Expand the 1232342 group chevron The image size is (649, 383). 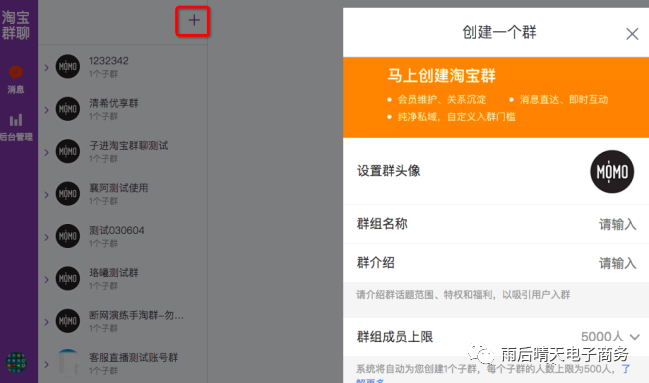point(46,67)
